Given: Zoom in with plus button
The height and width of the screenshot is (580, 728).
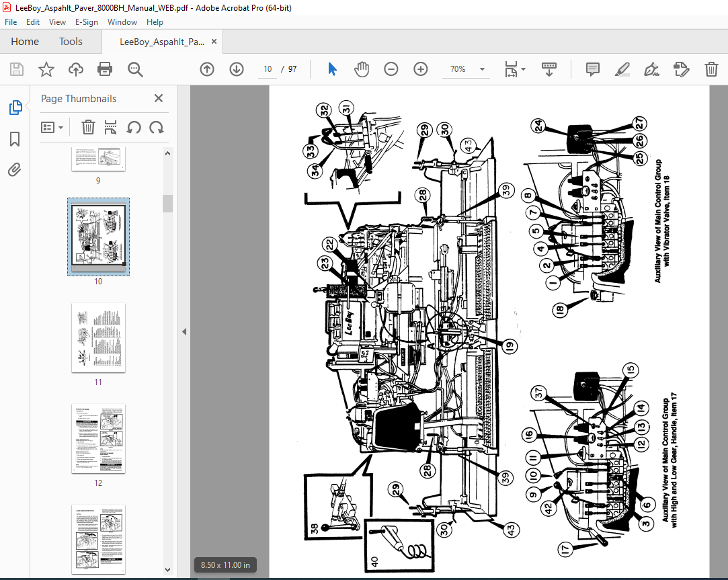Looking at the screenshot, I should [421, 69].
